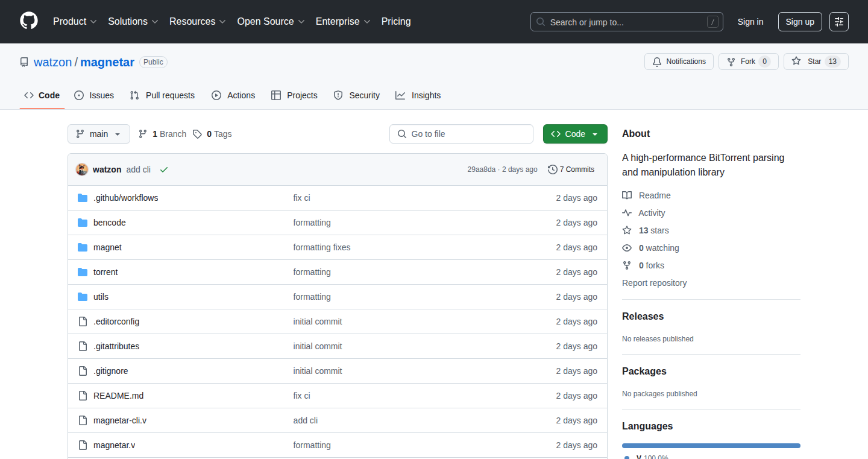Open the magnetar repository link
868x459 pixels.
107,62
